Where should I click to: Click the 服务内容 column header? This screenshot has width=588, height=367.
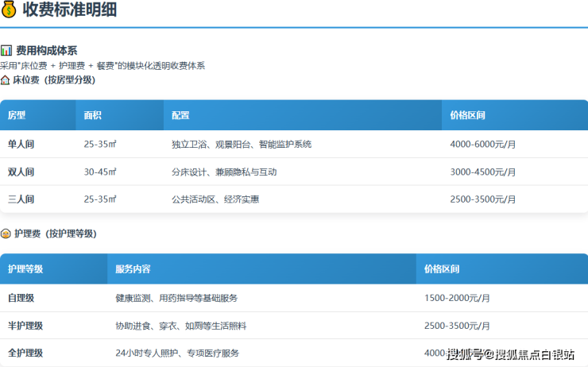133,269
